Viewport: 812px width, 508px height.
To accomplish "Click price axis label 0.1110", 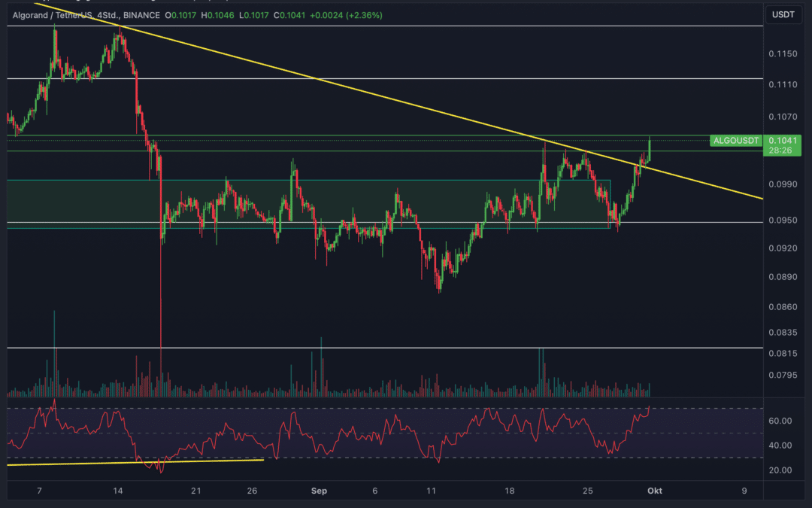I will [x=783, y=84].
